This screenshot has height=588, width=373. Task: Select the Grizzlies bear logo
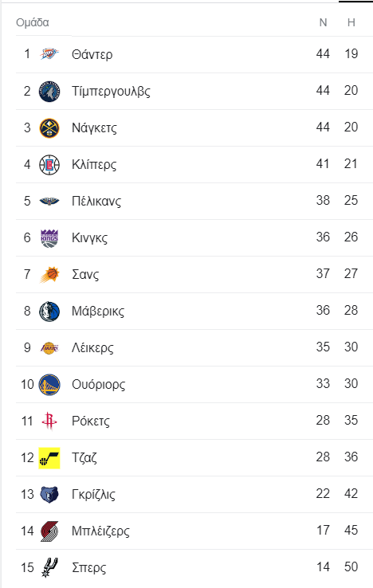tap(49, 495)
